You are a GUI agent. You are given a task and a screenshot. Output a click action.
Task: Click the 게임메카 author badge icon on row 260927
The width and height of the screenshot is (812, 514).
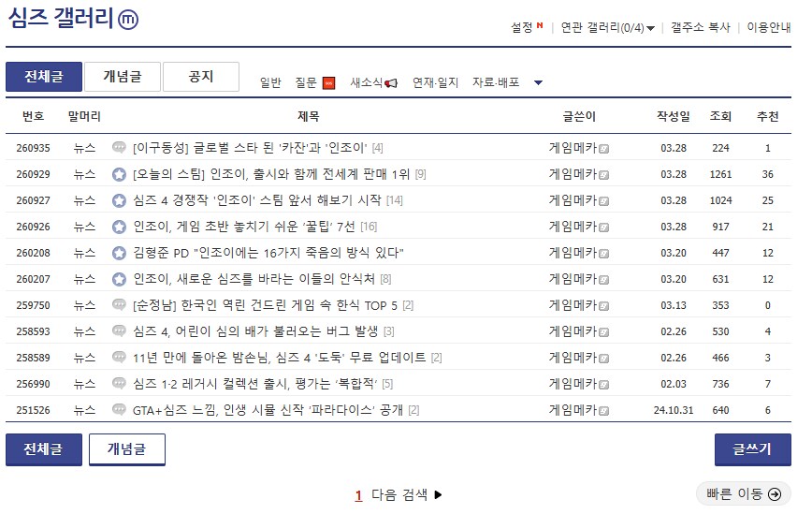pyautogui.click(x=603, y=201)
